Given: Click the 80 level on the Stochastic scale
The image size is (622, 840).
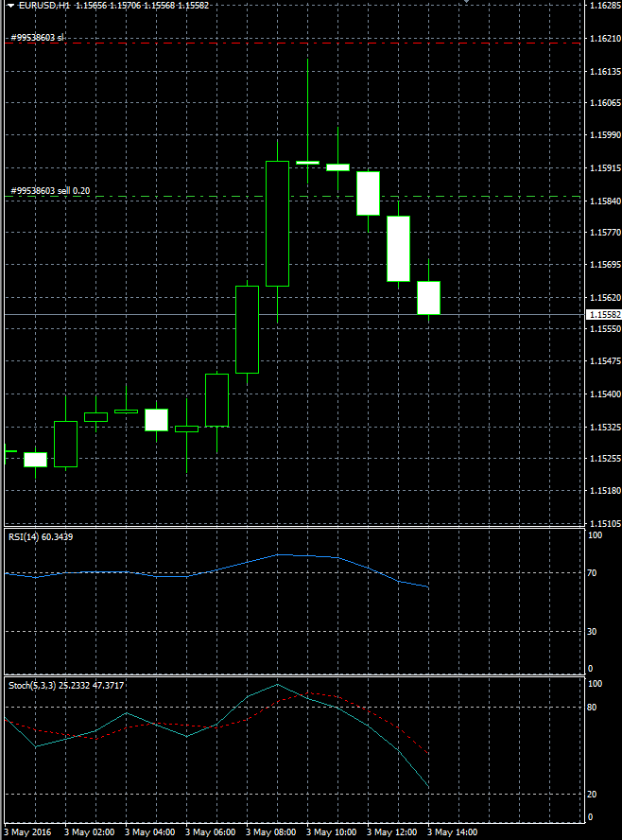Looking at the screenshot, I should pos(592,708).
